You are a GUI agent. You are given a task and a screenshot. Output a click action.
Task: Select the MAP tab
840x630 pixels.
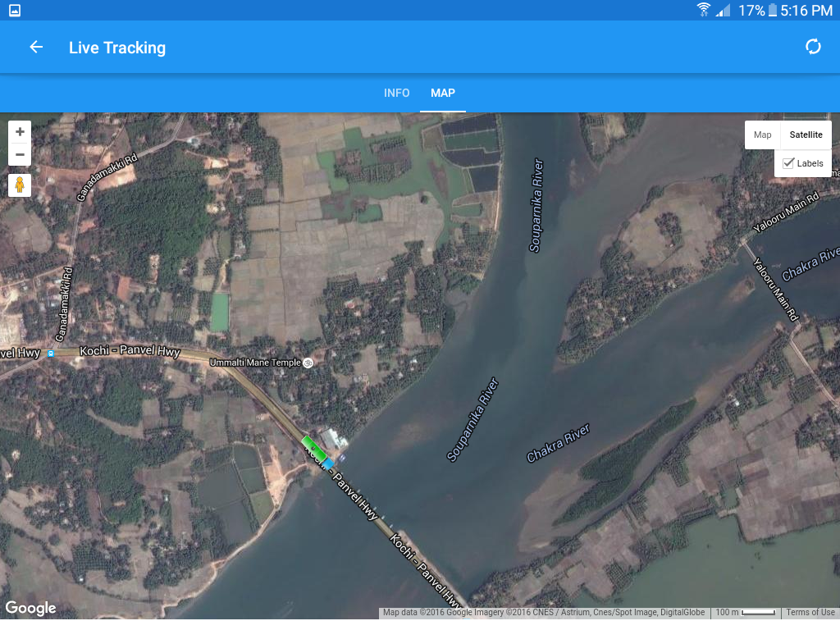(x=442, y=94)
